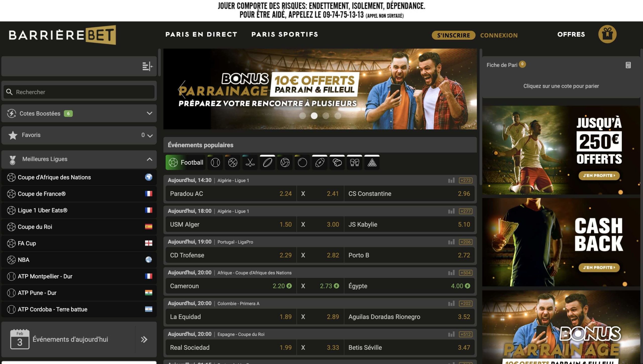Expand the Favoris section
Screen dimensions: 643x364
coord(150,136)
